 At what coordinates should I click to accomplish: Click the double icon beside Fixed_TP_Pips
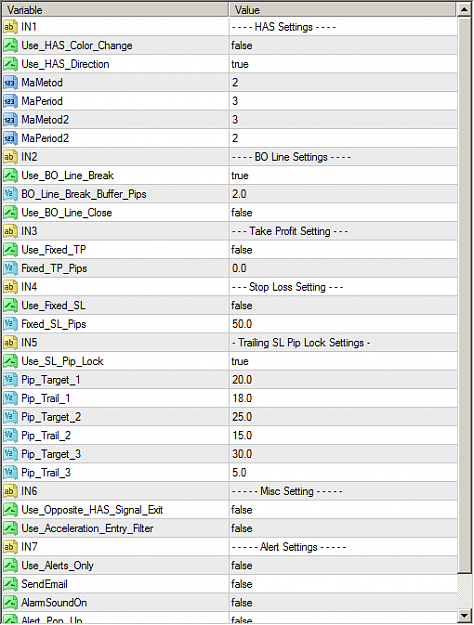(10, 269)
